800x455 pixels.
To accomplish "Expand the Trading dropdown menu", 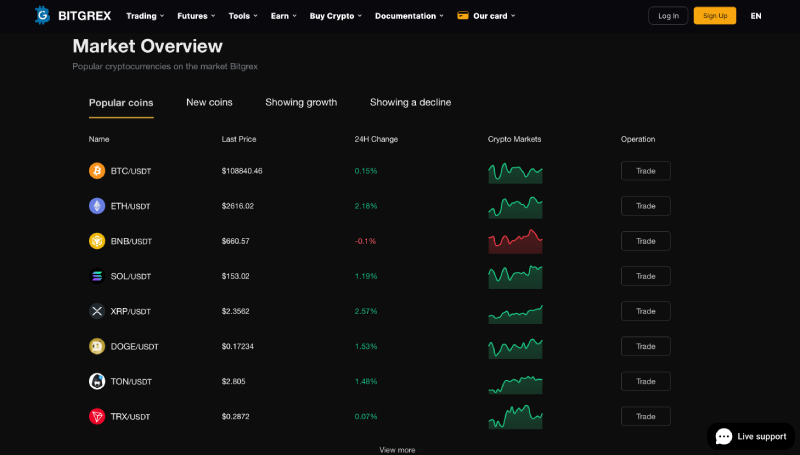I will [145, 16].
